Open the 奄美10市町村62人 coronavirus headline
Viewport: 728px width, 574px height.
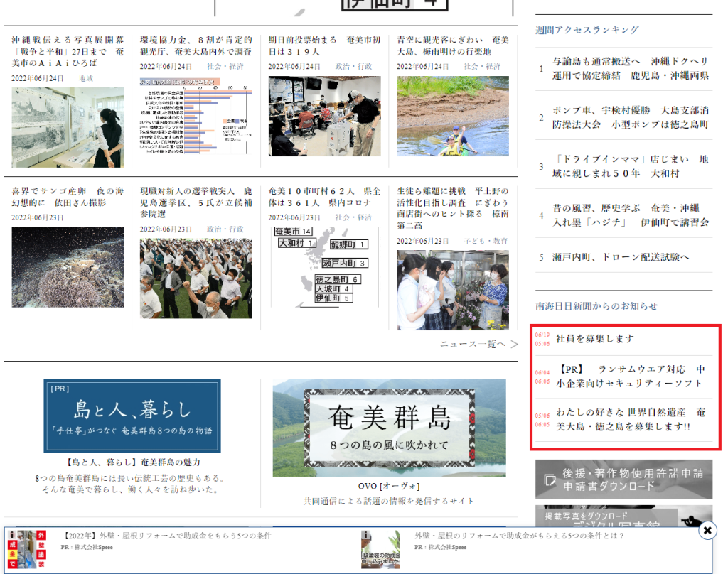[x=324, y=197]
